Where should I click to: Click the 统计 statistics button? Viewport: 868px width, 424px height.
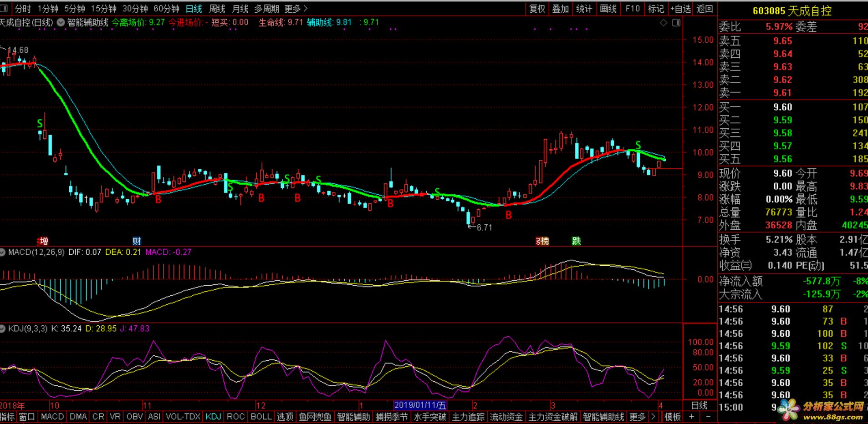click(x=584, y=9)
